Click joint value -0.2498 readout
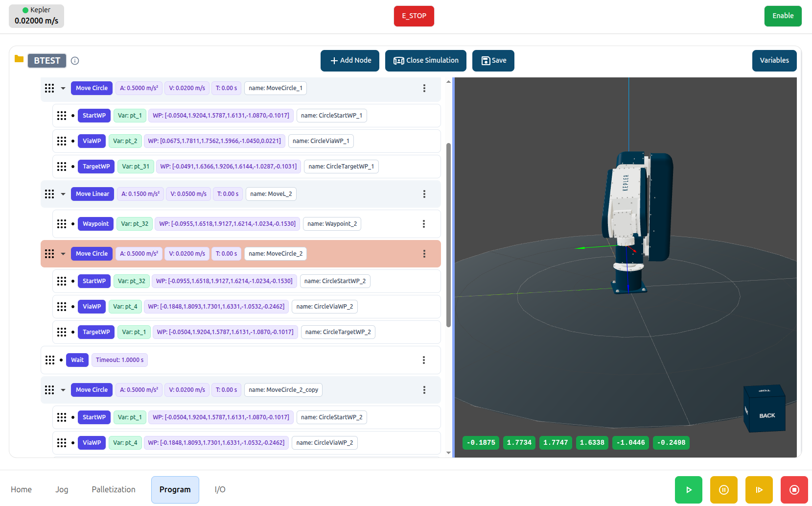Screen dimensions: 812x506 point(672,443)
